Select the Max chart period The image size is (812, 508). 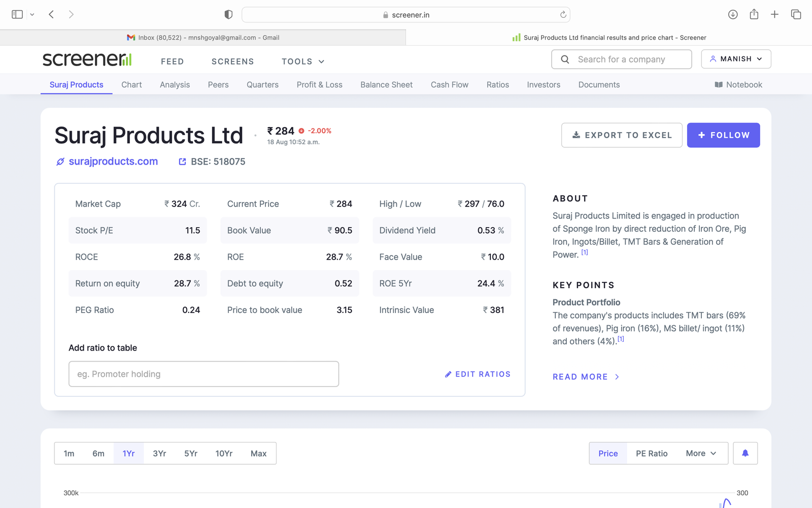pyautogui.click(x=258, y=453)
